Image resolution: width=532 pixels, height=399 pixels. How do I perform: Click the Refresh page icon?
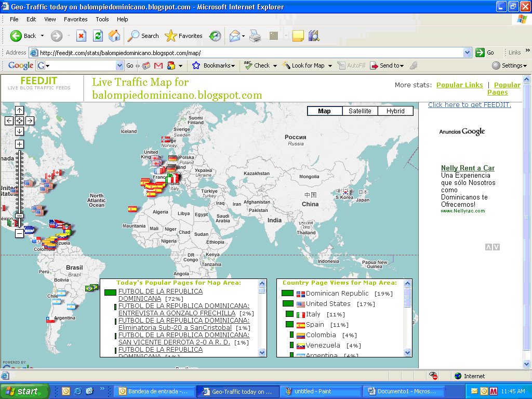[98, 36]
